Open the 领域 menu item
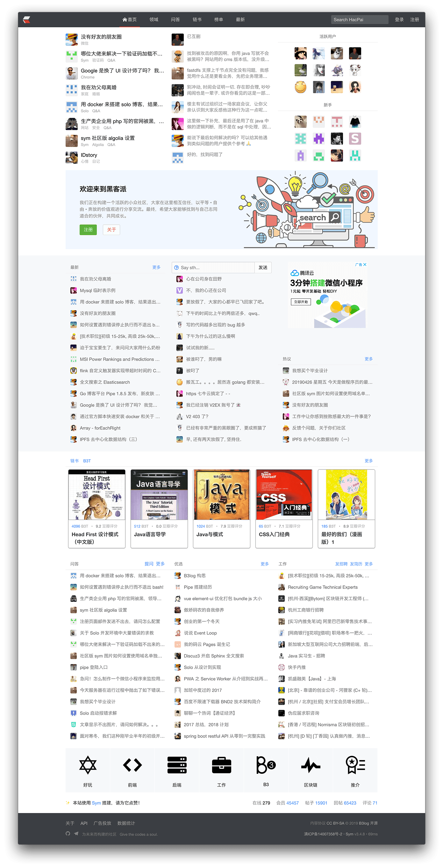Viewport: 443px width, 868px height. [x=154, y=19]
